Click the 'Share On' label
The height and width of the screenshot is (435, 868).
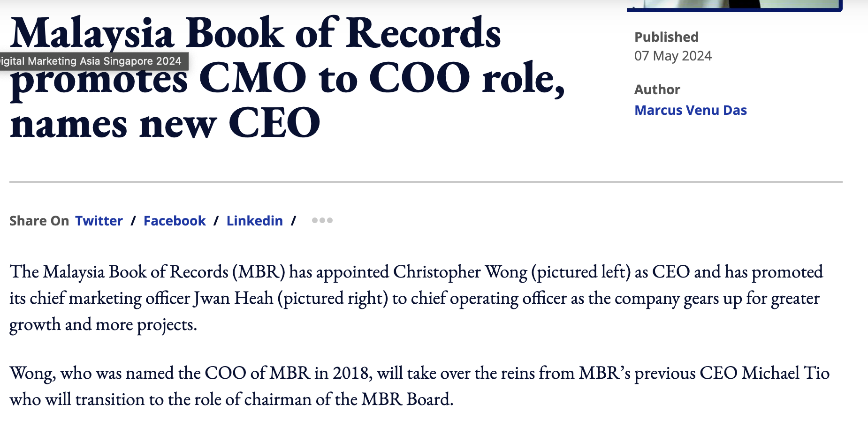click(39, 221)
